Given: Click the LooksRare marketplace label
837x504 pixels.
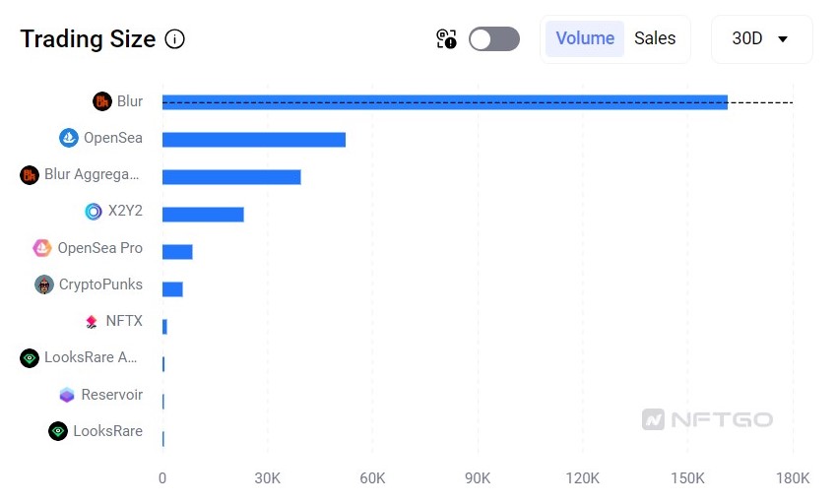Looking at the screenshot, I should (x=107, y=431).
